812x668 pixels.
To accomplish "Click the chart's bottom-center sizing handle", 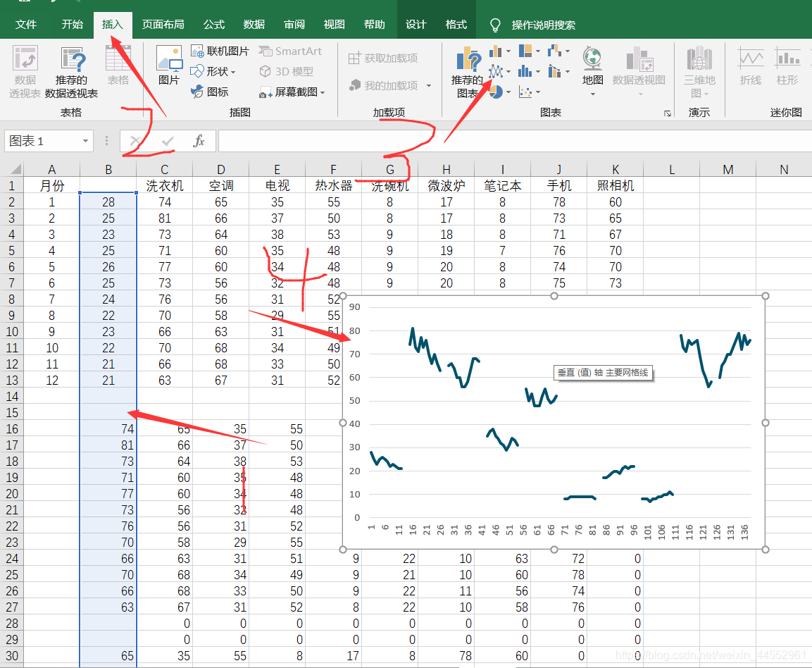I will [554, 550].
